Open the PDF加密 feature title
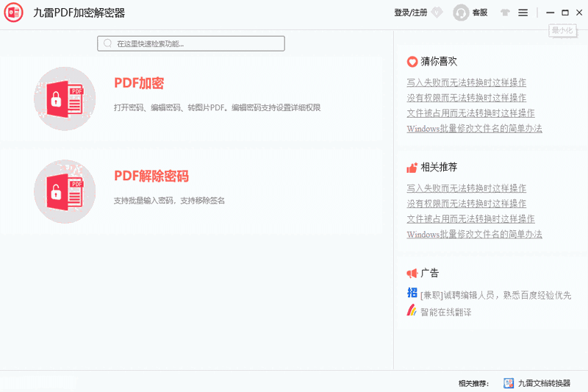The width and height of the screenshot is (588, 392). (x=139, y=83)
